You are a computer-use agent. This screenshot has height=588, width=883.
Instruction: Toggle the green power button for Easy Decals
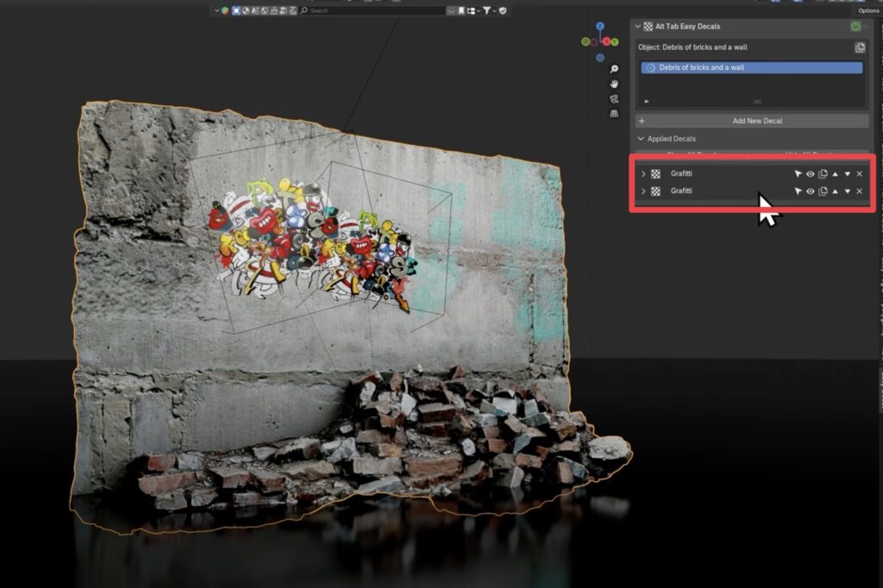(855, 27)
